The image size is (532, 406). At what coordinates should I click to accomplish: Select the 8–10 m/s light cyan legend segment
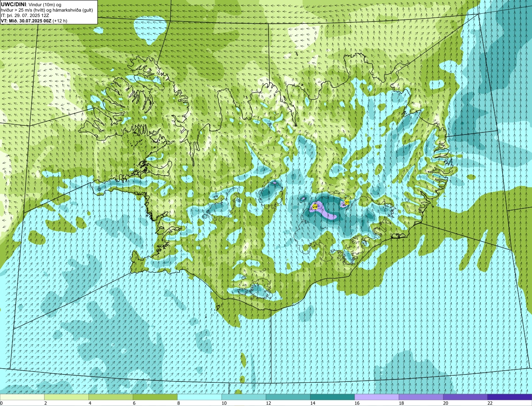[x=199, y=397]
